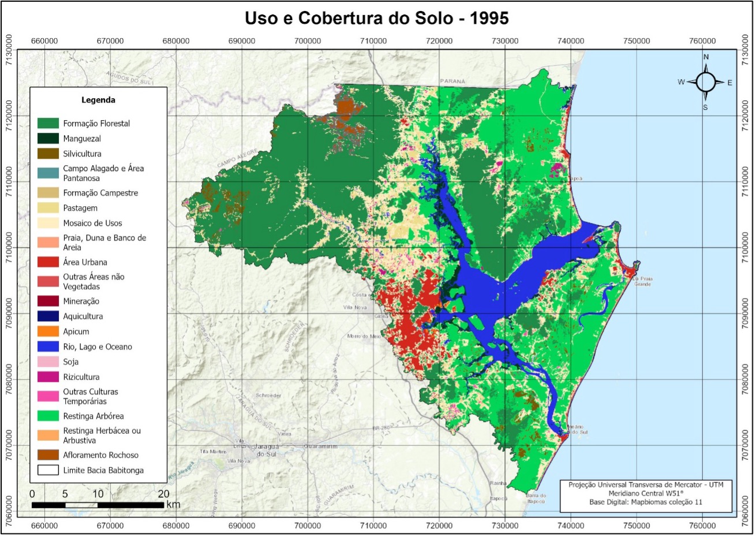Screen dimensions: 756x536
Task: Click Outras Áreas não Vegetadas swatch
Action: (48, 281)
